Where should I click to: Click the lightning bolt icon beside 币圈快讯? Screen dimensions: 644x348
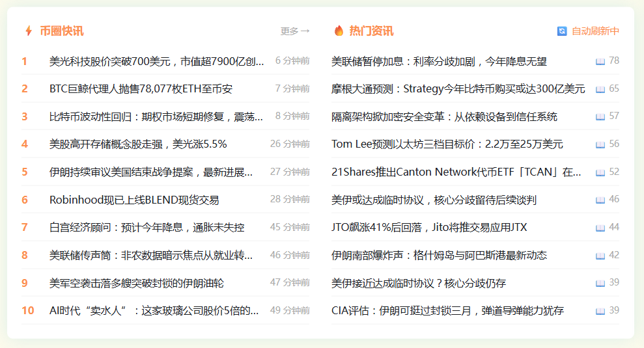tap(29, 31)
